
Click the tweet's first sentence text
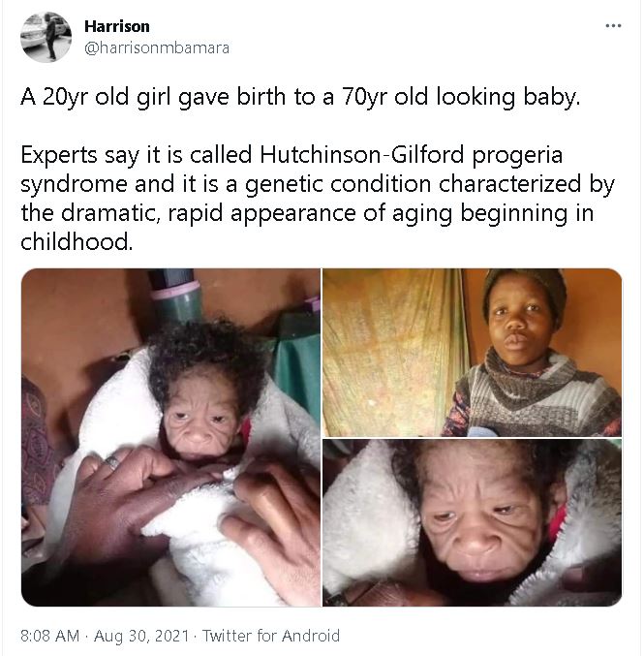pos(300,98)
